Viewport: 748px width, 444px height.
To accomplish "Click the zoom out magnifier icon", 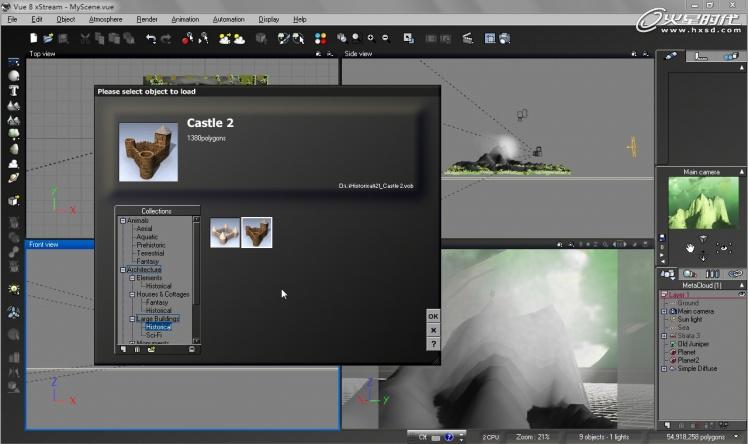I will point(385,38).
